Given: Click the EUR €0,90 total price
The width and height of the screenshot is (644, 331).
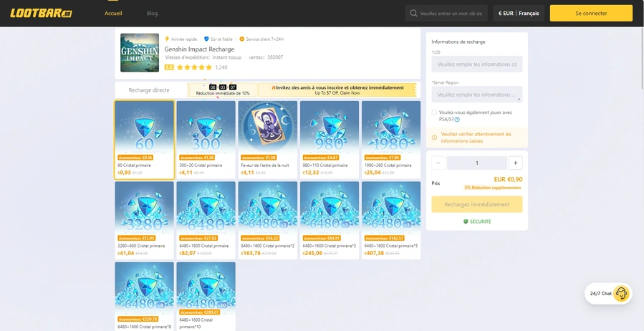Looking at the screenshot, I should pyautogui.click(x=508, y=179).
